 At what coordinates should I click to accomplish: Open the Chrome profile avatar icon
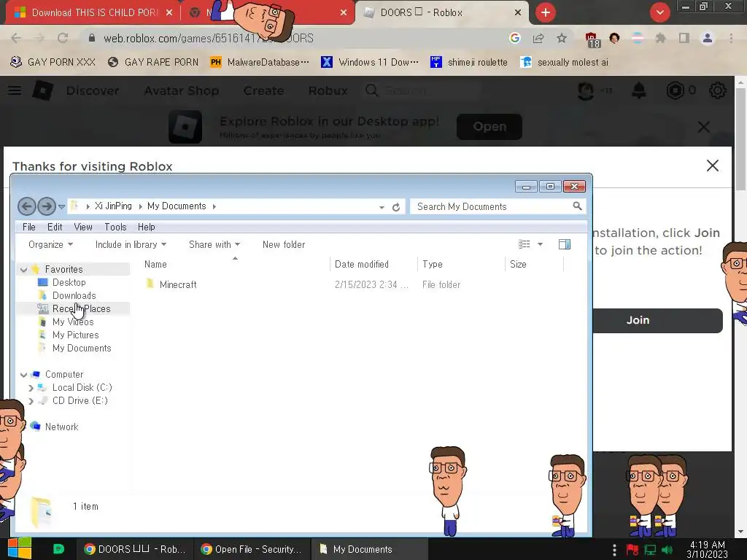coord(708,38)
